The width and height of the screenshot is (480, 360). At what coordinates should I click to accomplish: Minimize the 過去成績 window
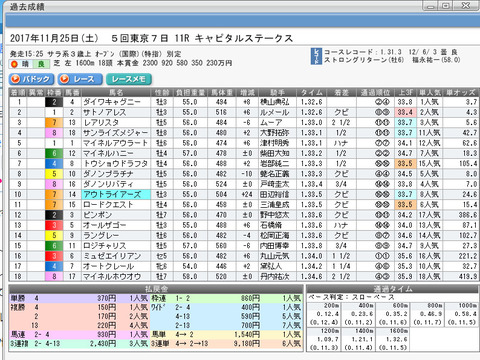tap(431, 6)
